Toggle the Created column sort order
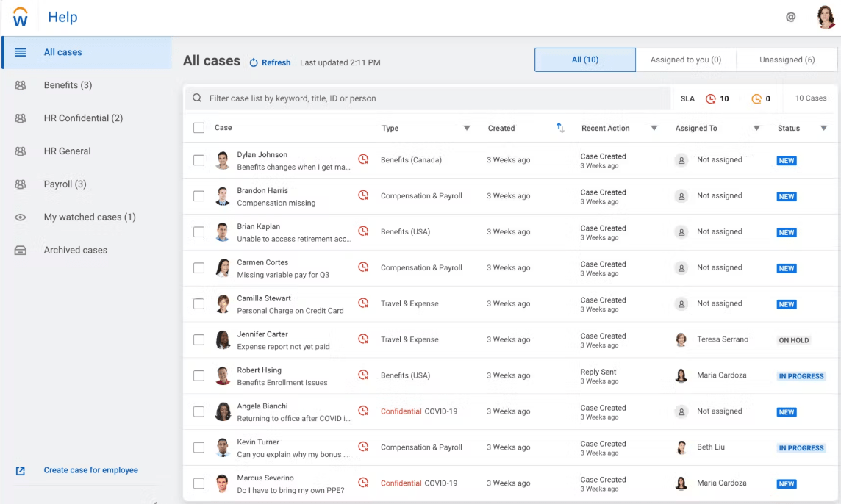 click(x=559, y=127)
